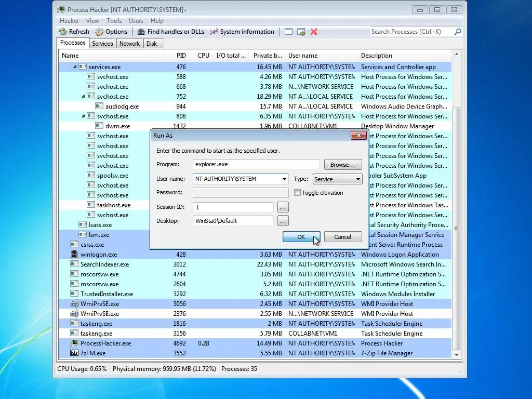Click the Password input field
Viewport: 532px width, 399px height.
click(241, 193)
